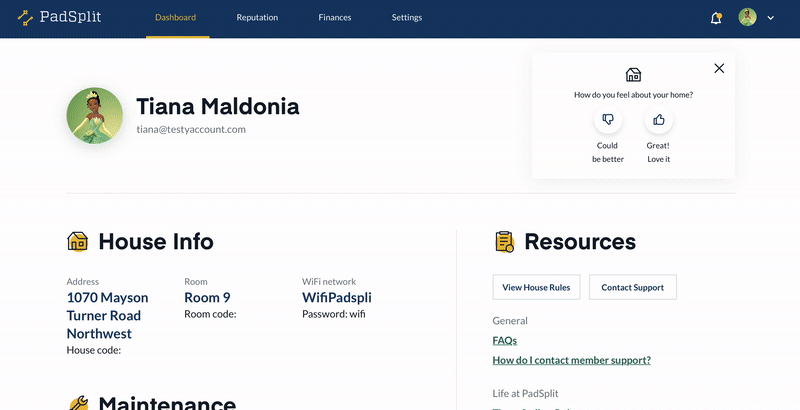Click the name Tiana Maldonia heading
800x410 pixels.
(x=217, y=107)
